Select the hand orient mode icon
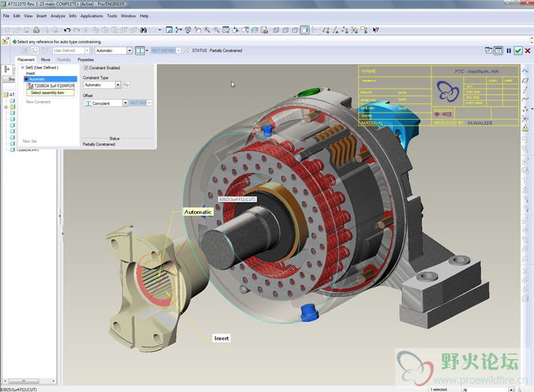This screenshot has height=392, width=534. pyautogui.click(x=197, y=30)
